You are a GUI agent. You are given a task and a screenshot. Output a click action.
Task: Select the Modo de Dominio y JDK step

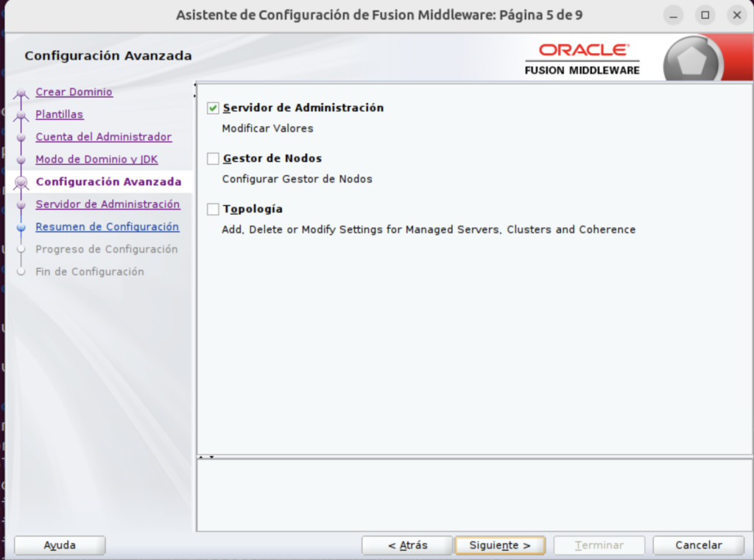coord(96,159)
